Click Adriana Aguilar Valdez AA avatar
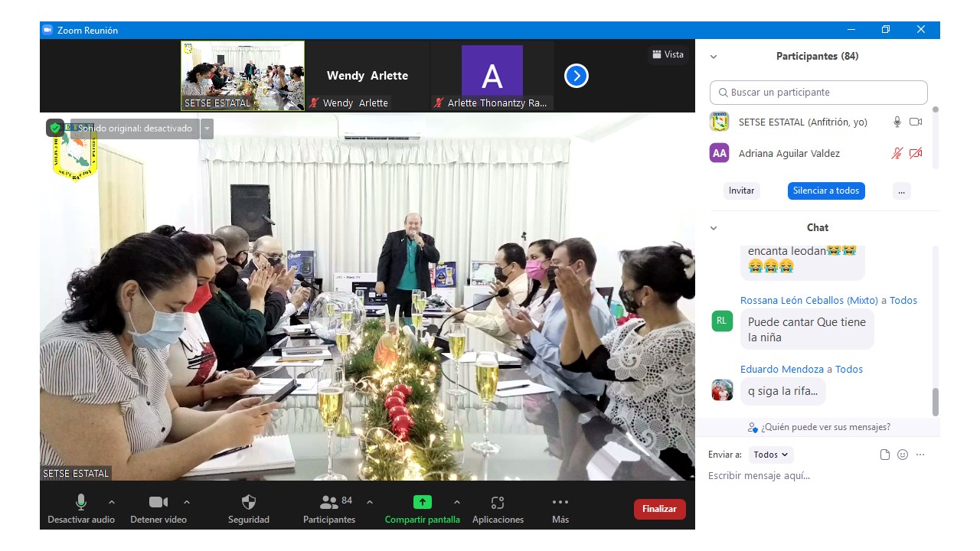Screen dimensions: 980x551 pyautogui.click(x=719, y=153)
